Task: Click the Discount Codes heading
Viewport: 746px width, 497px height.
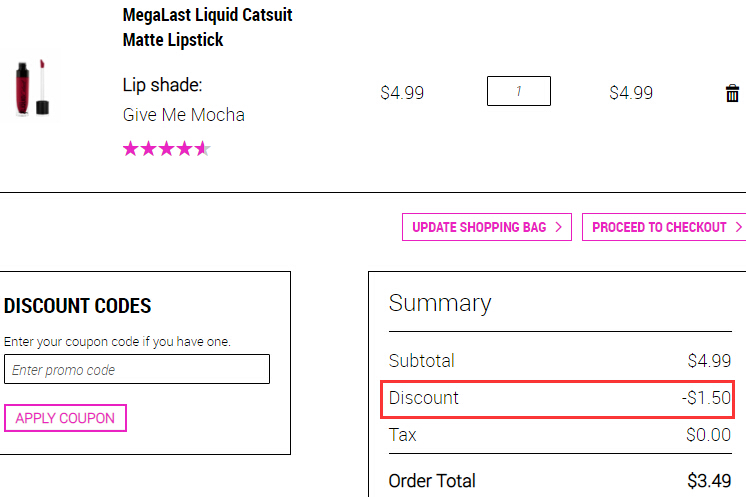Action: pyautogui.click(x=78, y=306)
